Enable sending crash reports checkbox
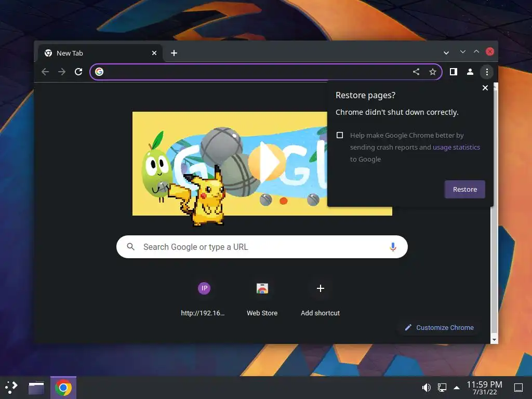532x399 pixels. coord(340,135)
